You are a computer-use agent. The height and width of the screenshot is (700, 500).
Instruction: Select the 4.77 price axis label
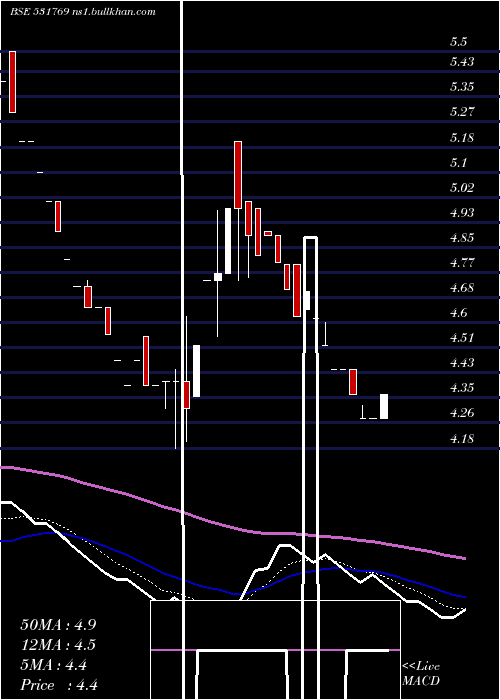(x=462, y=262)
